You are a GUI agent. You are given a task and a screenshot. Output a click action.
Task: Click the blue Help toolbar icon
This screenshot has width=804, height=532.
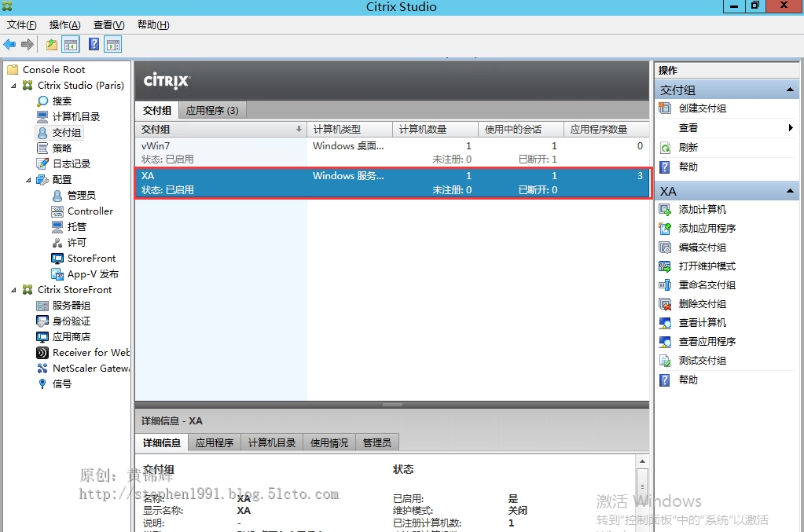point(94,45)
